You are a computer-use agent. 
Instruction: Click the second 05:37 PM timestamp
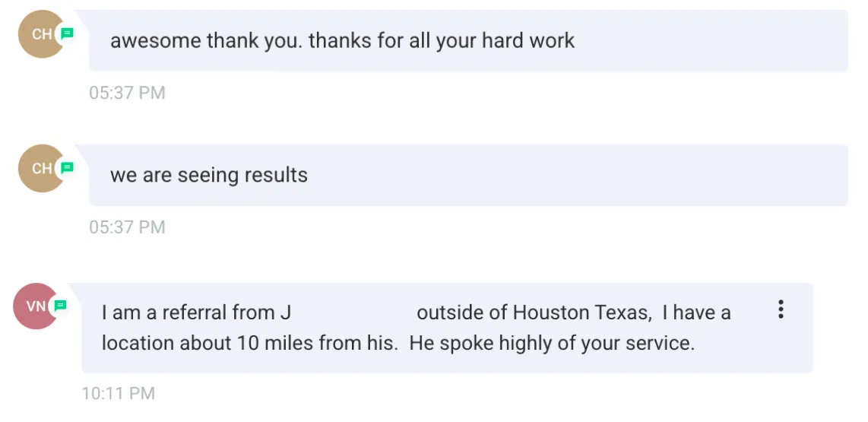tap(128, 227)
